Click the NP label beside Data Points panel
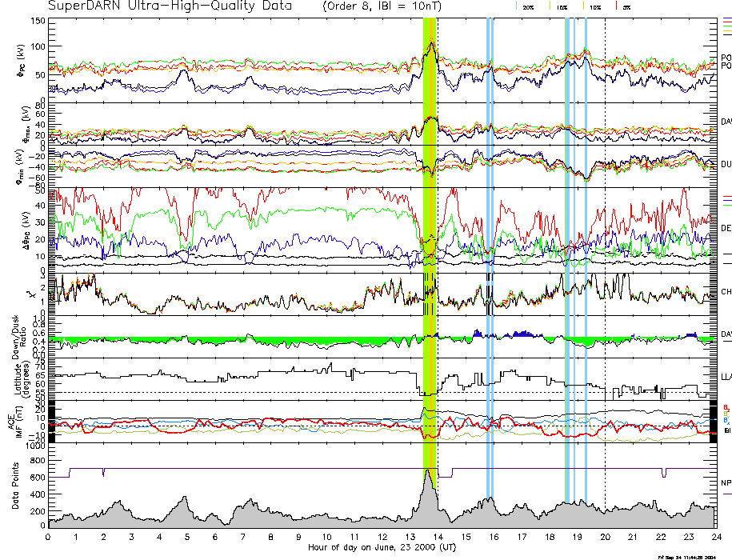 point(726,482)
